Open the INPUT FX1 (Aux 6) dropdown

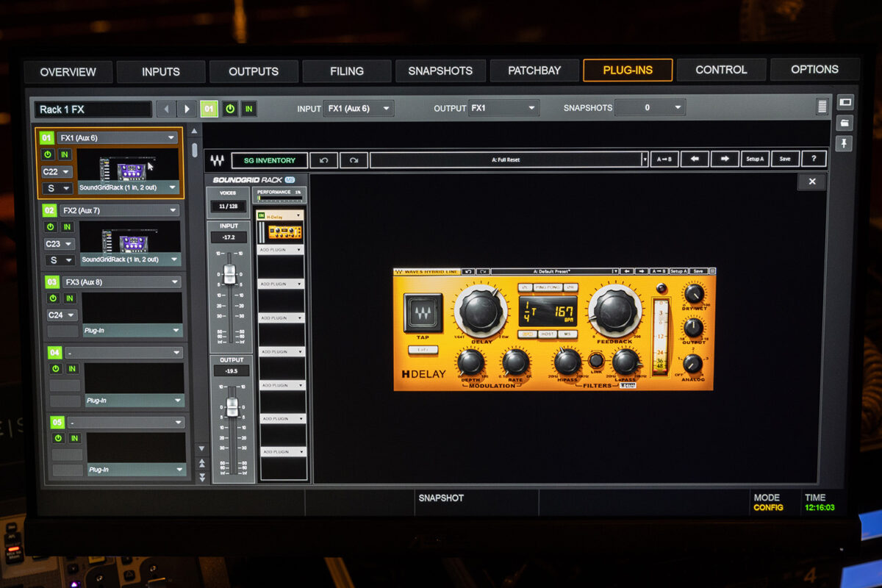tap(359, 108)
